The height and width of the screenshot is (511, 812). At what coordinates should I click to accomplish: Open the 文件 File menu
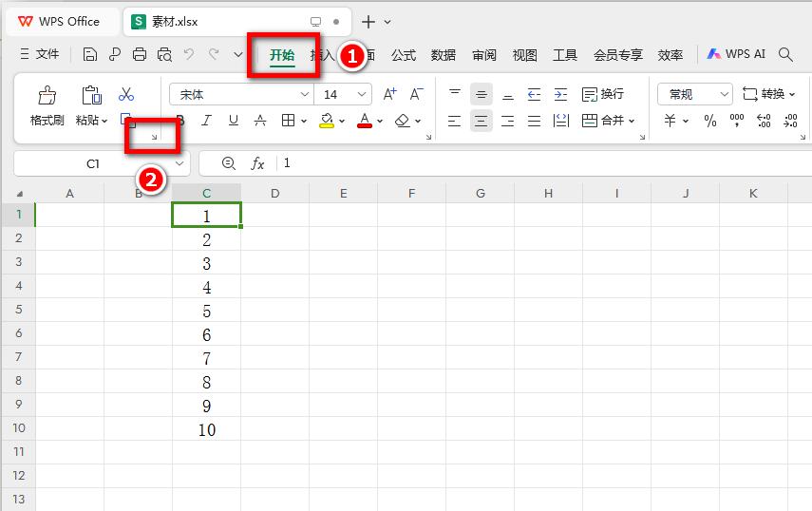[40, 54]
